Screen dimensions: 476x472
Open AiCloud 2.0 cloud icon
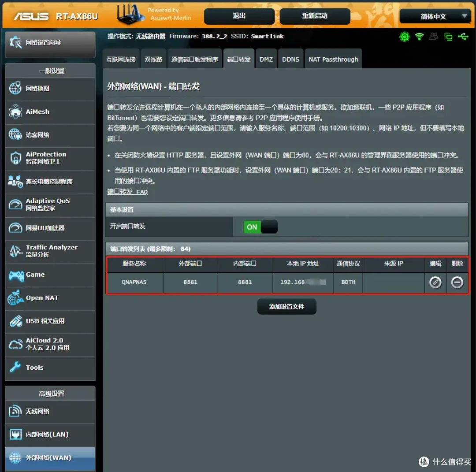pos(16,345)
